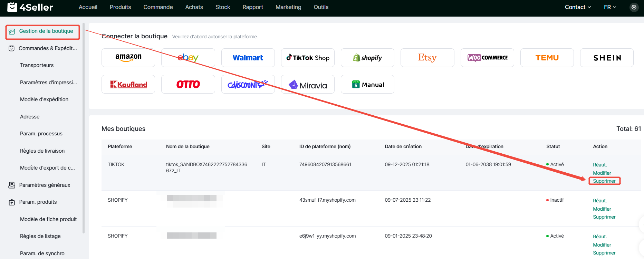Image resolution: width=644 pixels, height=259 pixels.
Task: Connect a WooCommerce store
Action: (x=487, y=58)
